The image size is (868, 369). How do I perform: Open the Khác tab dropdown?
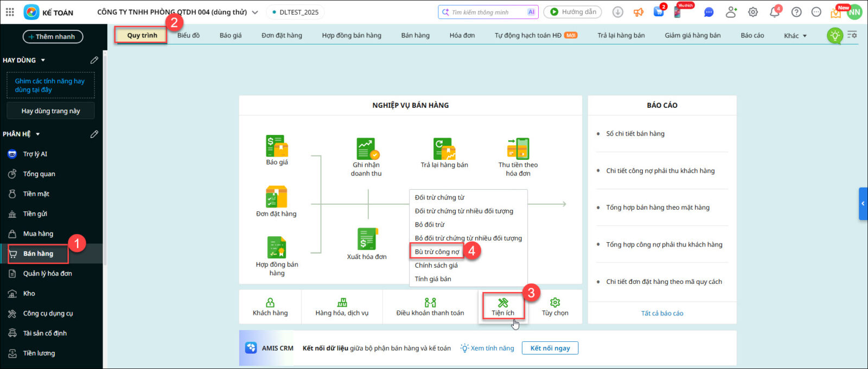tap(795, 36)
